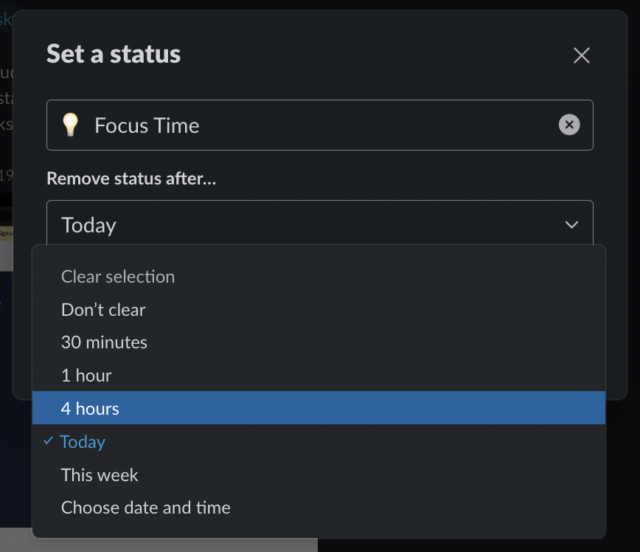Clear the Focus Time status text
This screenshot has height=552, width=640.
click(x=569, y=125)
